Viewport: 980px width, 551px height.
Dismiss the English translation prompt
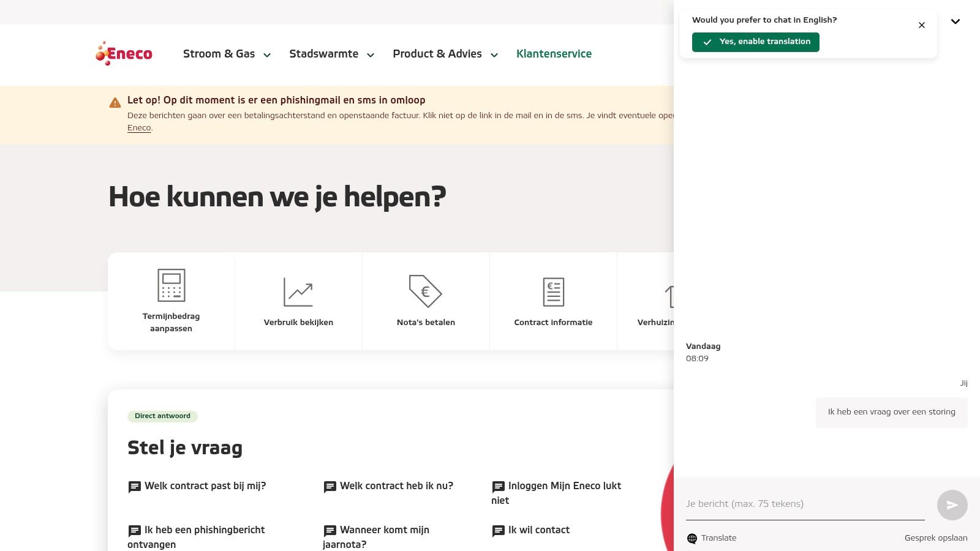pos(922,25)
